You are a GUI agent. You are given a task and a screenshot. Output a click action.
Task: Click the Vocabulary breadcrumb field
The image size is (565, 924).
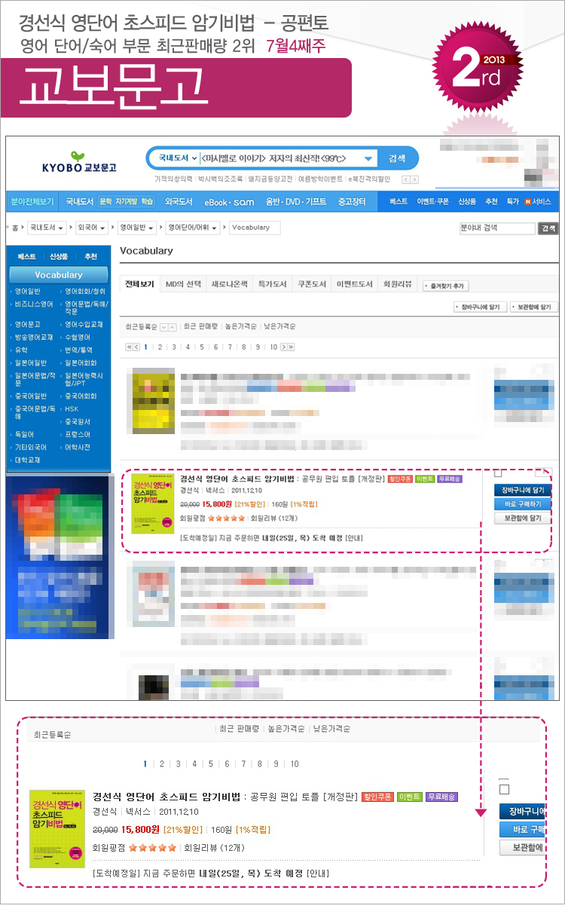[254, 227]
